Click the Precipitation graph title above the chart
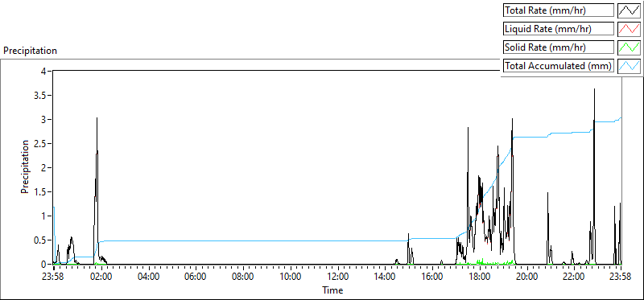This screenshot has height=300, width=644. coord(30,51)
